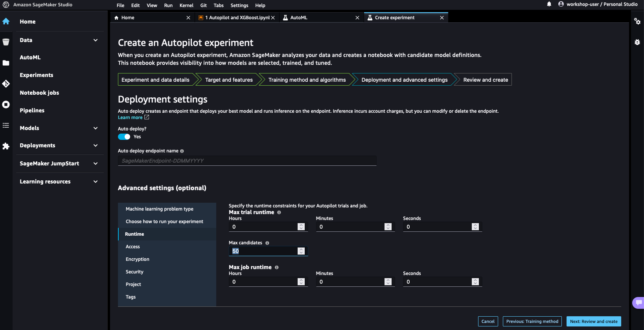Expand the Data section in sidebar
The height and width of the screenshot is (330, 644).
96,40
